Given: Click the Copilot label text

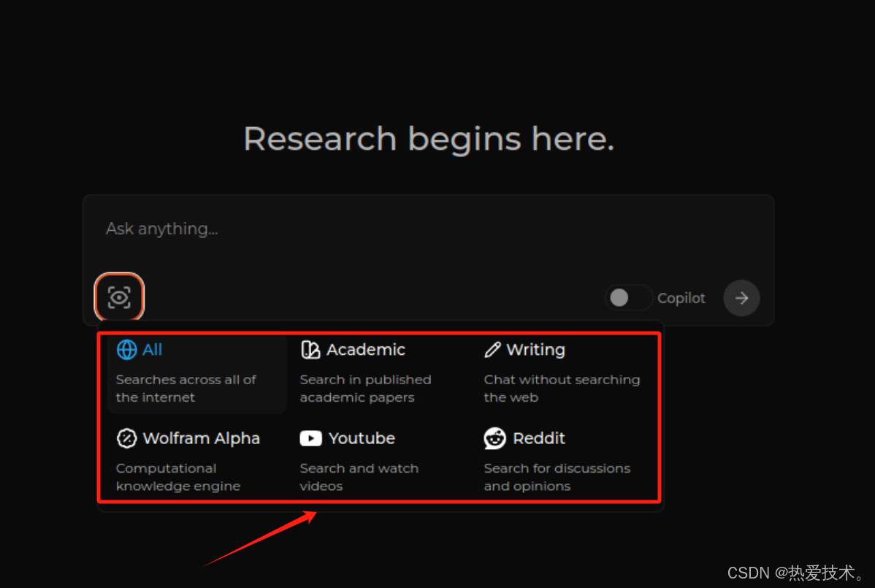Looking at the screenshot, I should coord(681,299).
